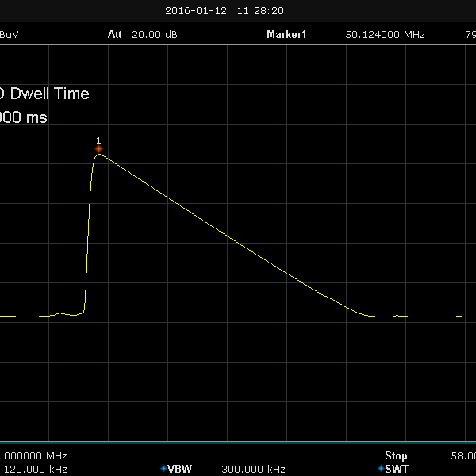The image size is (476, 476).
Task: Click the 50.124000 MHz marker frequency readout
Action: (385, 35)
